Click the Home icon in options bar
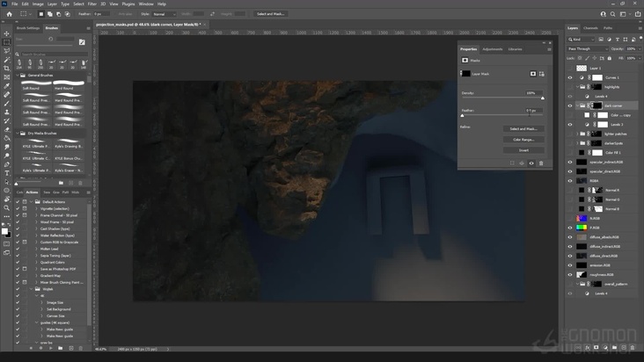The height and width of the screenshot is (362, 644). [x=9, y=14]
